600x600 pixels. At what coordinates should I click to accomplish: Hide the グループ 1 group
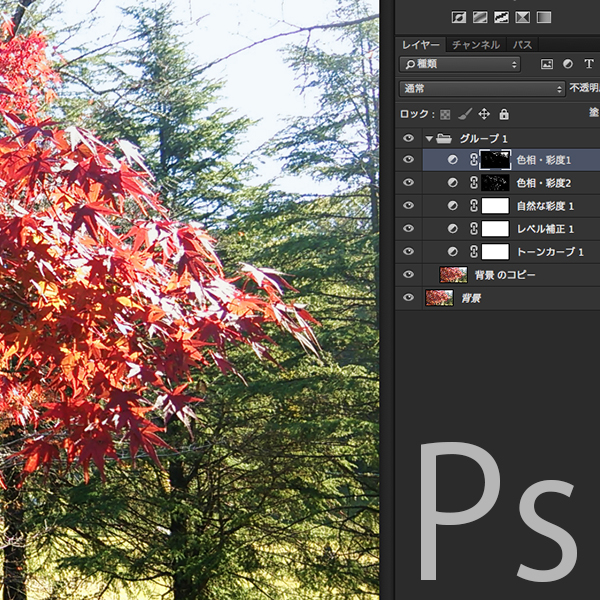tap(408, 138)
